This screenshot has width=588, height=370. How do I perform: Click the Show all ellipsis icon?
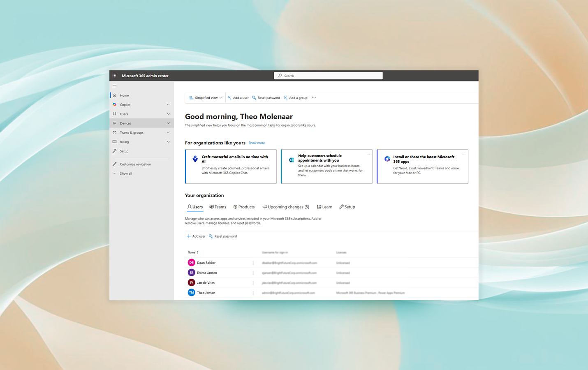115,173
